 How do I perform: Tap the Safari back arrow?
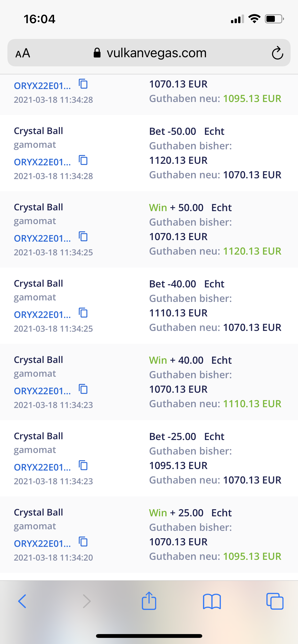[x=22, y=601]
